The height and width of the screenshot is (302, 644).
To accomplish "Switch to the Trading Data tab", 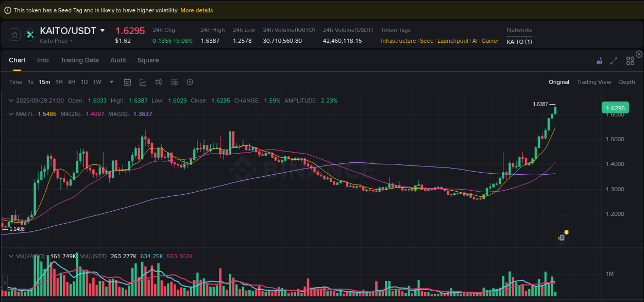I will 79,60.
